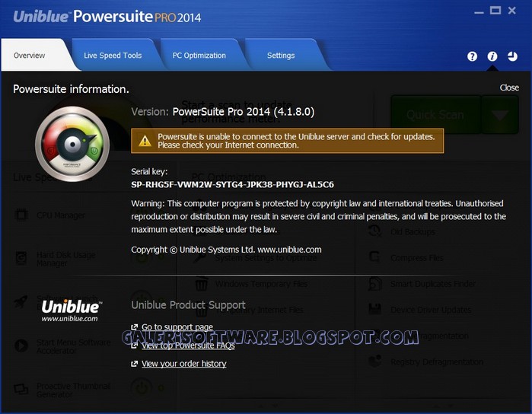Screen dimensions: 532x414
Task: Click Start Menu Software Accelerator icon
Action: click(x=21, y=346)
